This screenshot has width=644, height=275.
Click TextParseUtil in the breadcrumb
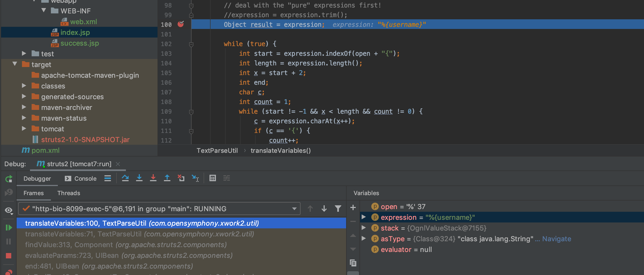click(x=217, y=151)
